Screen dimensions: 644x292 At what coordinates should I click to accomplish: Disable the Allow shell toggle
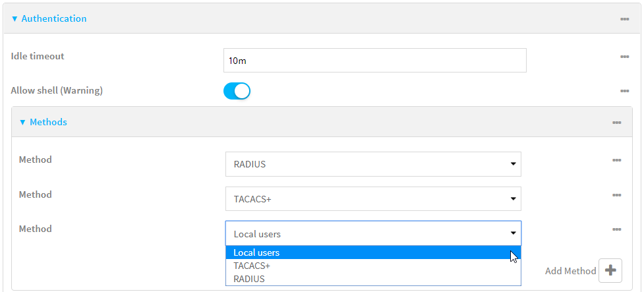tap(237, 91)
